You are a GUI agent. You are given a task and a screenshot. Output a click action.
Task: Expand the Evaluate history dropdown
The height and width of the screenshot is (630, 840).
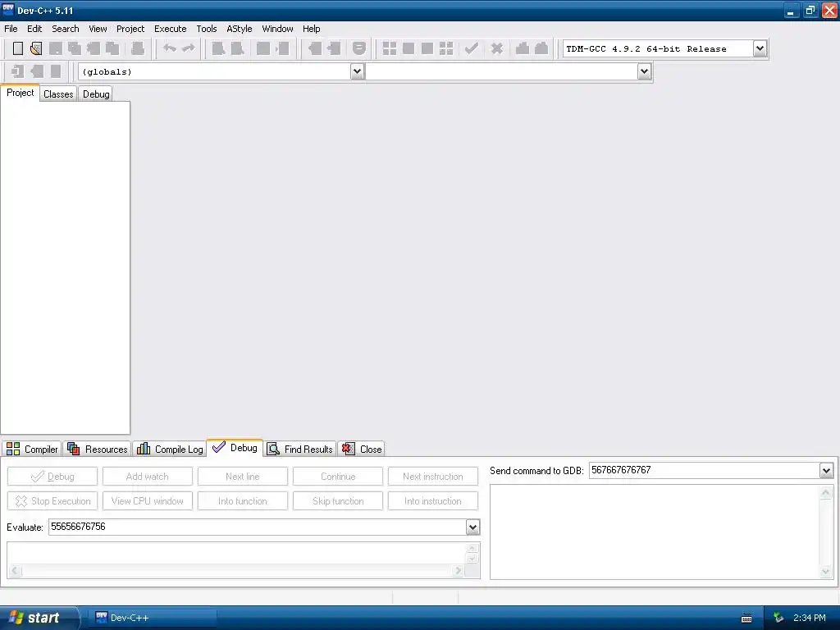click(x=472, y=527)
